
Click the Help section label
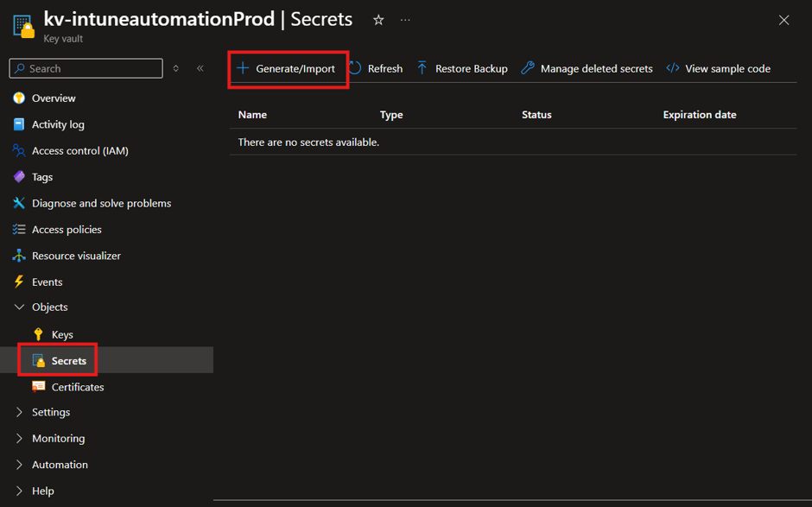43,491
